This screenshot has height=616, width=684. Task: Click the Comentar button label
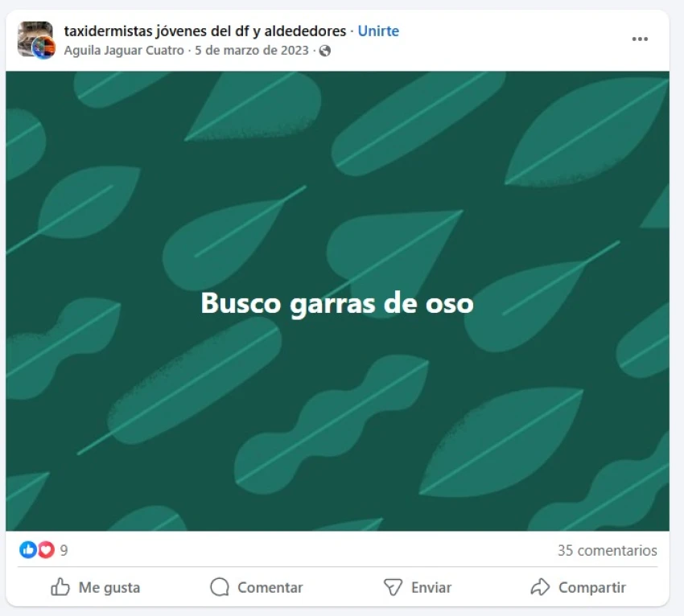tap(270, 587)
